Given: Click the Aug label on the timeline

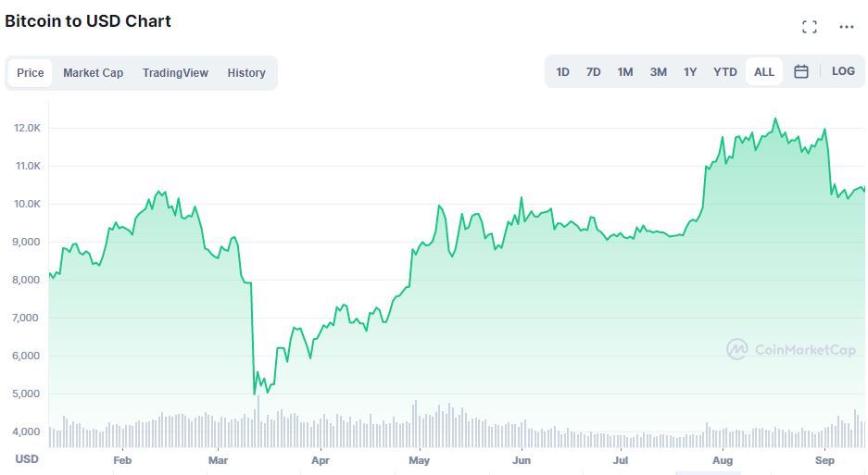Looking at the screenshot, I should (x=723, y=460).
